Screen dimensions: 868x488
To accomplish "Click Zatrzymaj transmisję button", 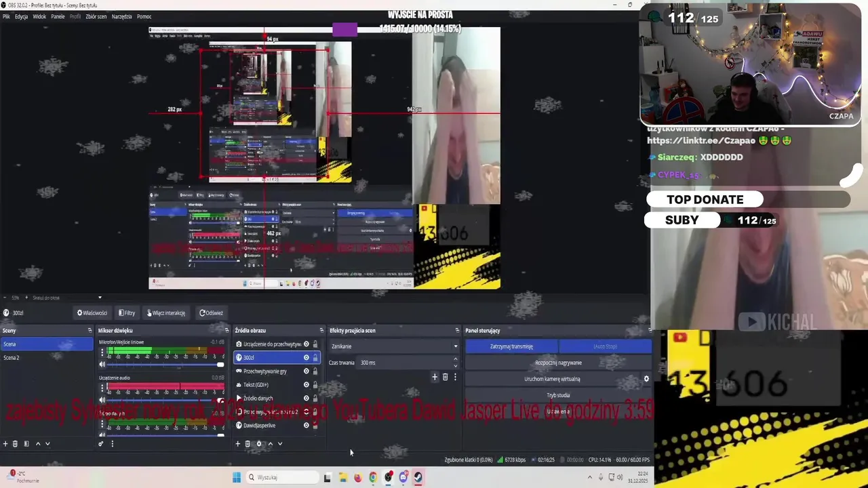I will point(511,346).
